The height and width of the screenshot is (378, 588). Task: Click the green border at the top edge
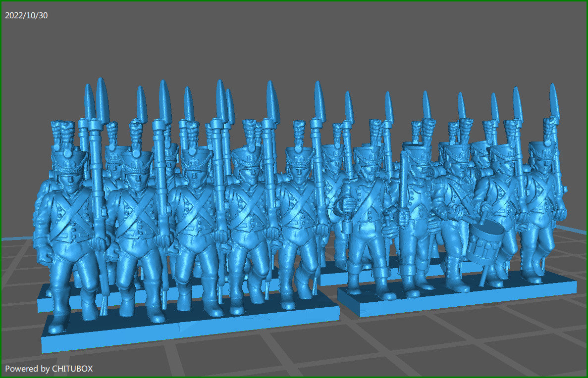294,2
